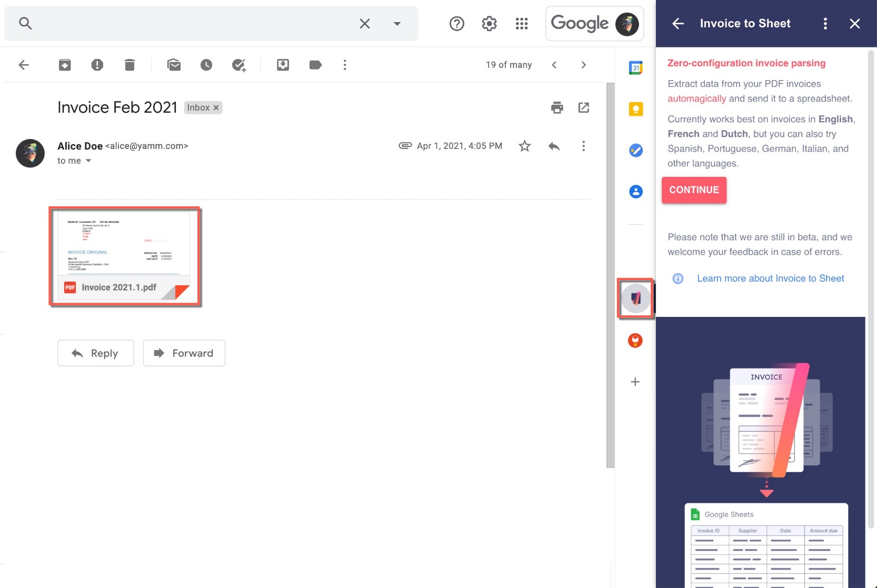
Task: Click the search magnifier icon
Action: point(25,23)
